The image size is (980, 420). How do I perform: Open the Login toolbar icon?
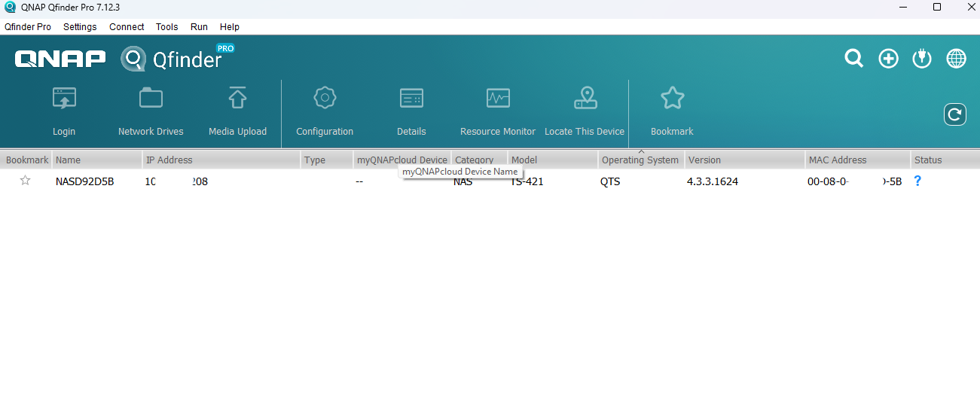coord(64,99)
